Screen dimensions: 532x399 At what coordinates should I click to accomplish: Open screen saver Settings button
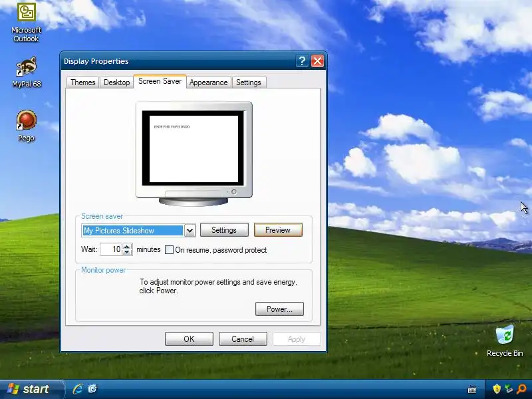224,230
